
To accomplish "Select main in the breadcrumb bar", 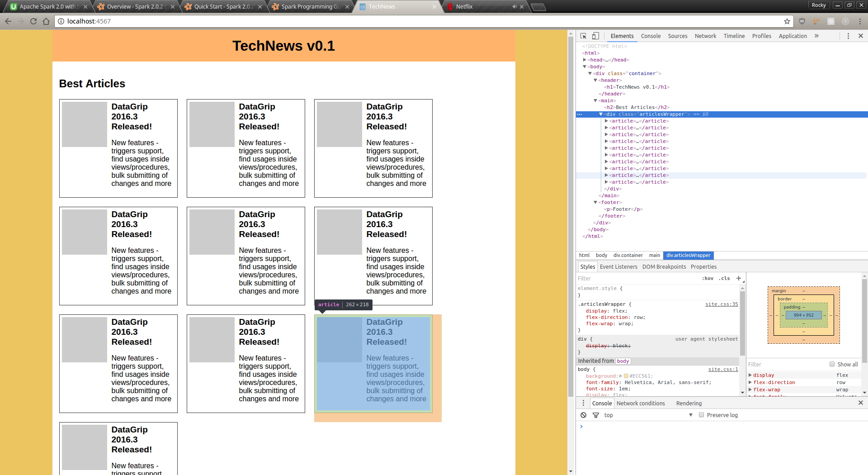I will tap(655, 255).
